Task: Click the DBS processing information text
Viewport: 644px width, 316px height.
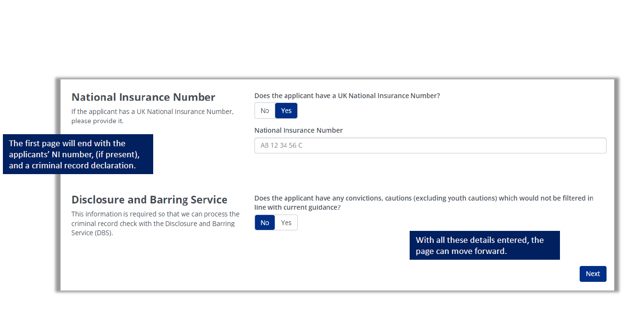Action: [x=155, y=223]
